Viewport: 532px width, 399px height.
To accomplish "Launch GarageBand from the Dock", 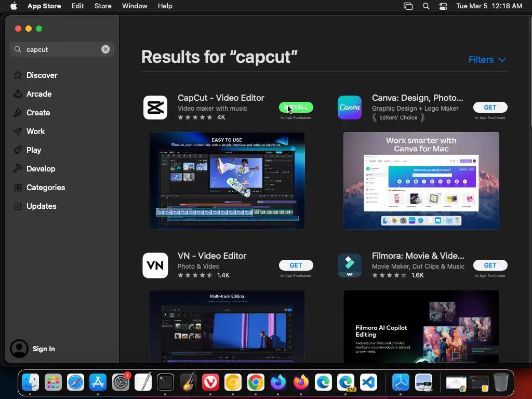I will click(188, 382).
